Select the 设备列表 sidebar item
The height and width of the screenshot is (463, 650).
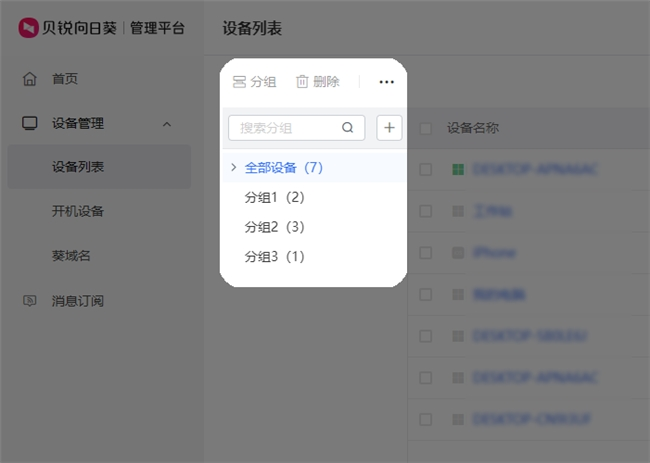coord(78,167)
